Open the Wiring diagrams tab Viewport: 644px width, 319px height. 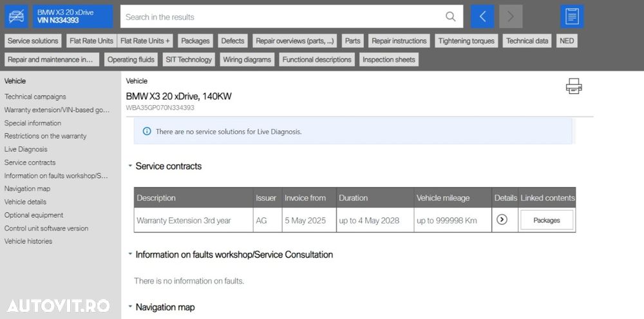pos(247,59)
